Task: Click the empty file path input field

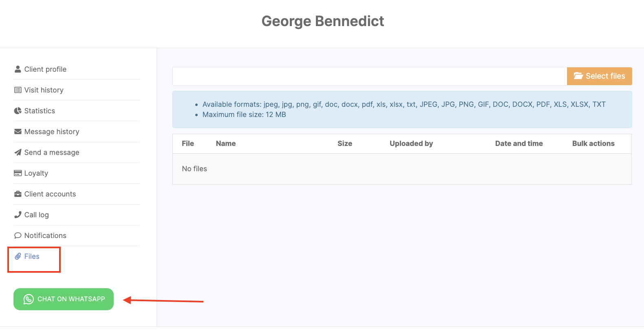Action: pos(369,76)
